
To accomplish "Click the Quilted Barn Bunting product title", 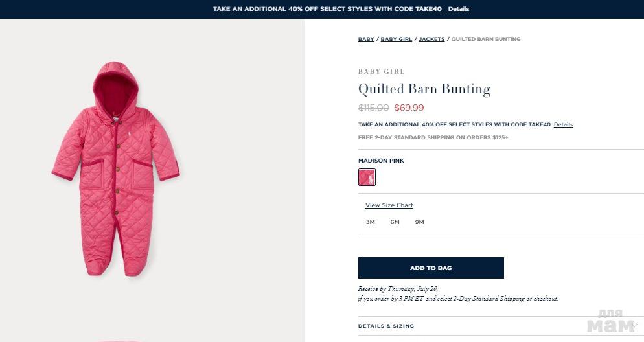I will tap(424, 89).
